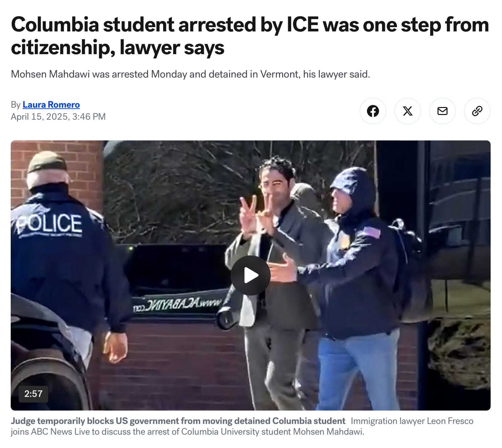Screen dimensions: 502x448
Task: Copy the article link with chain icon
Action: [x=477, y=111]
